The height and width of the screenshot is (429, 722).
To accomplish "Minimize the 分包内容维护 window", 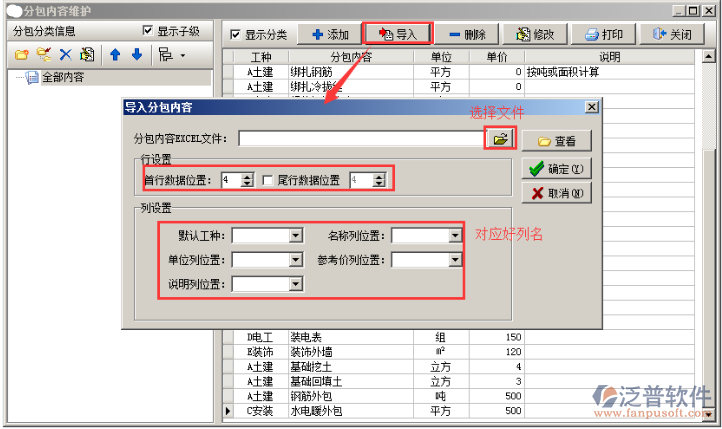I will [679, 10].
